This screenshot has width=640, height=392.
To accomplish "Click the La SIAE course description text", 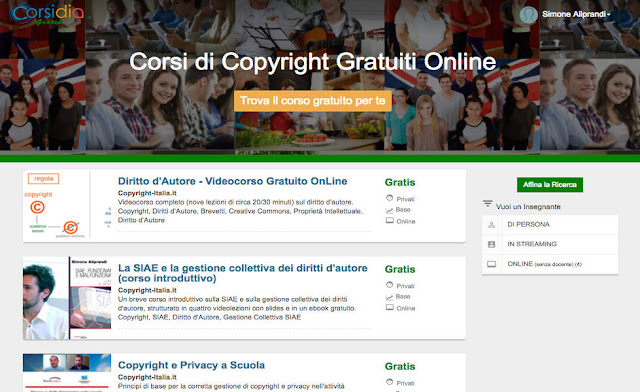I will click(x=237, y=308).
